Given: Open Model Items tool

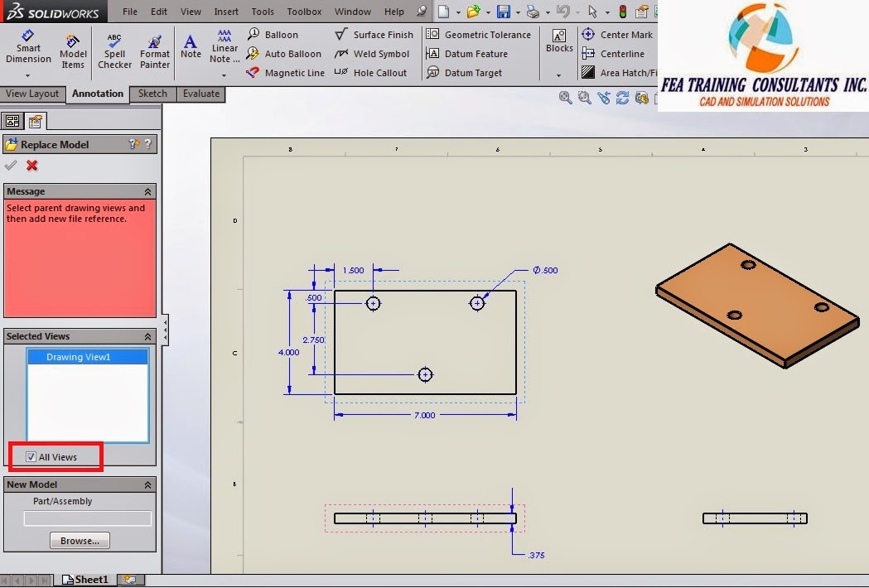Looking at the screenshot, I should [x=73, y=51].
